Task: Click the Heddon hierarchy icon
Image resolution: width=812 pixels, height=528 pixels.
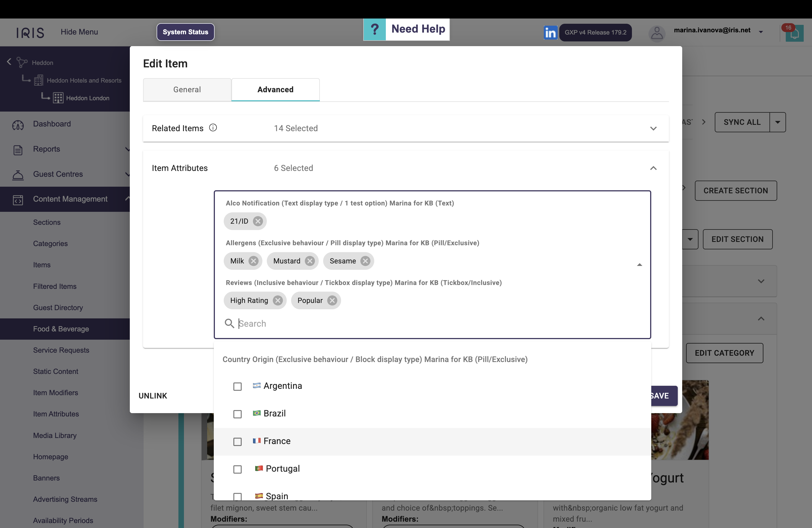Action: pyautogui.click(x=22, y=62)
